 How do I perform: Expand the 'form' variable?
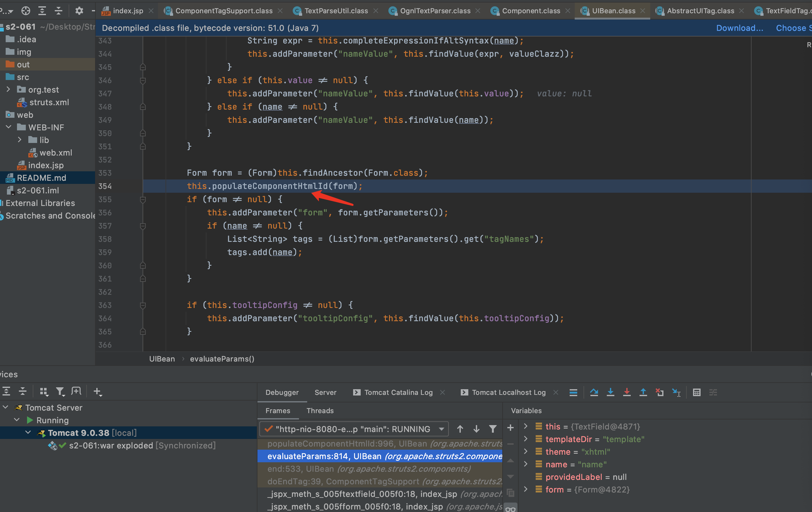[x=525, y=489]
